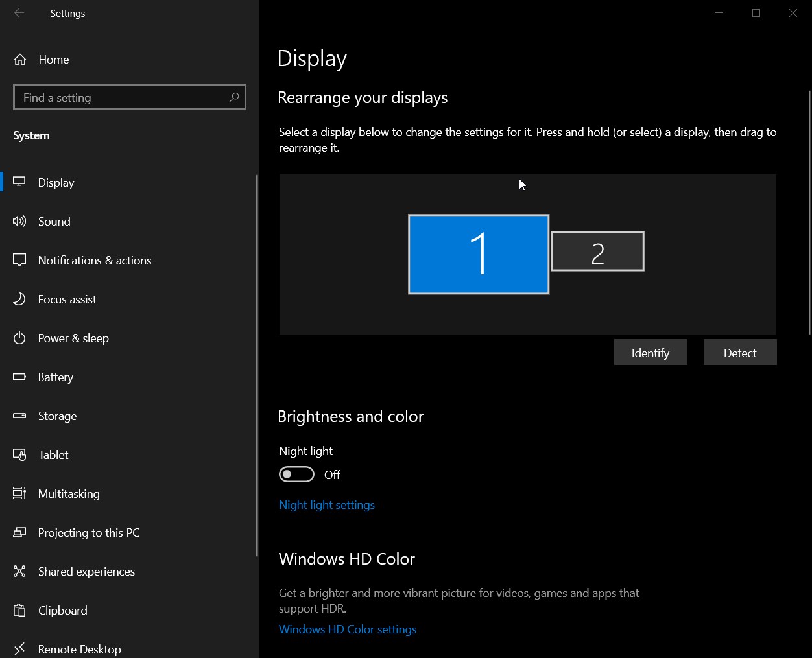Open Focus assist settings

tap(20, 299)
